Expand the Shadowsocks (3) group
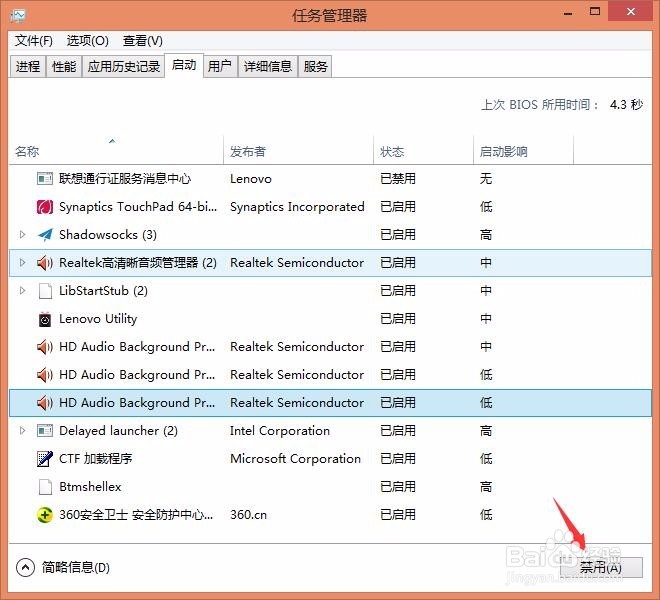The image size is (660, 600). 22,235
